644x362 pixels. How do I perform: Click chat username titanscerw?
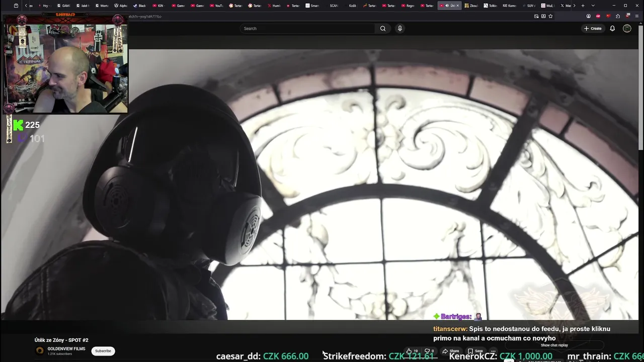pyautogui.click(x=450, y=329)
